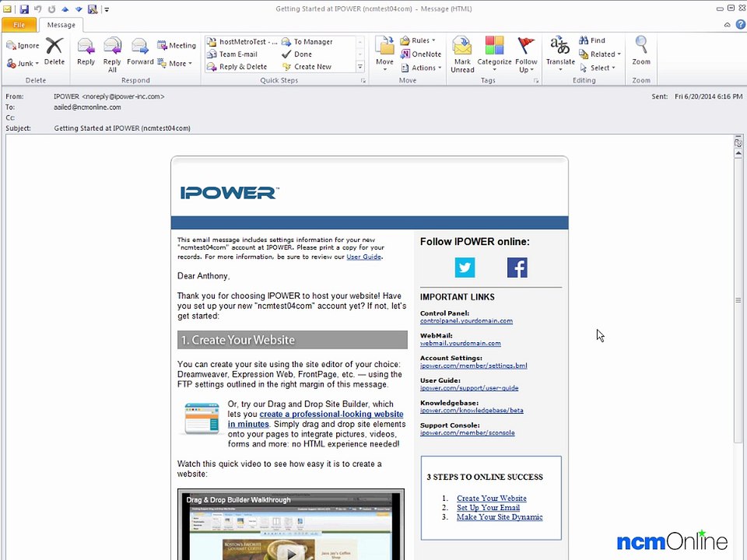Expand the More respond options
The height and width of the screenshot is (560, 747).
tap(174, 63)
